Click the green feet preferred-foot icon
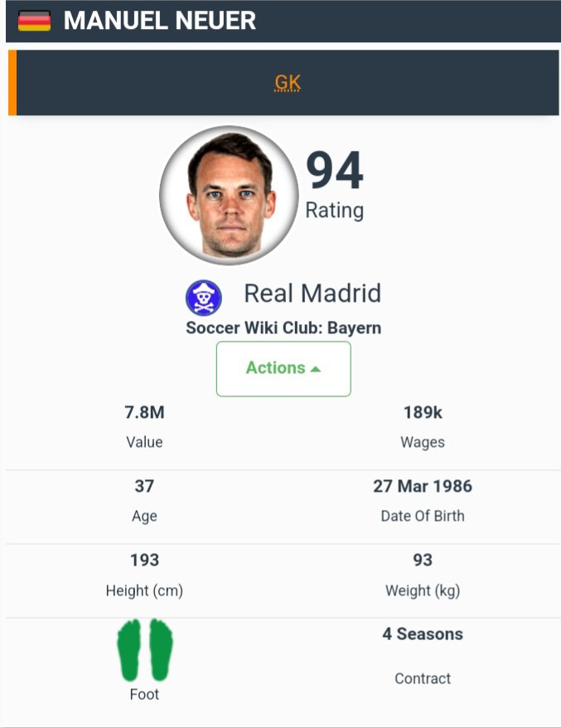Screen dimensions: 561x728 pyautogui.click(x=145, y=651)
